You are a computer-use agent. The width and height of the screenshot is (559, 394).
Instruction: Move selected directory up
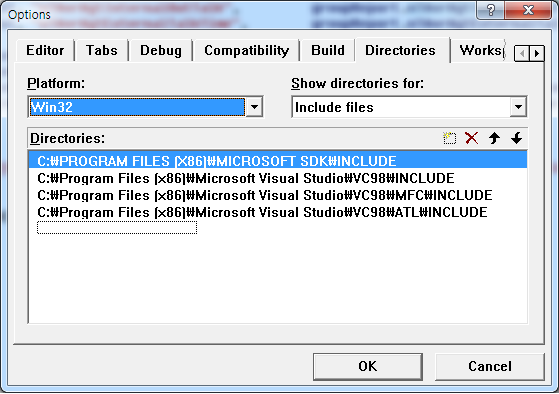494,138
